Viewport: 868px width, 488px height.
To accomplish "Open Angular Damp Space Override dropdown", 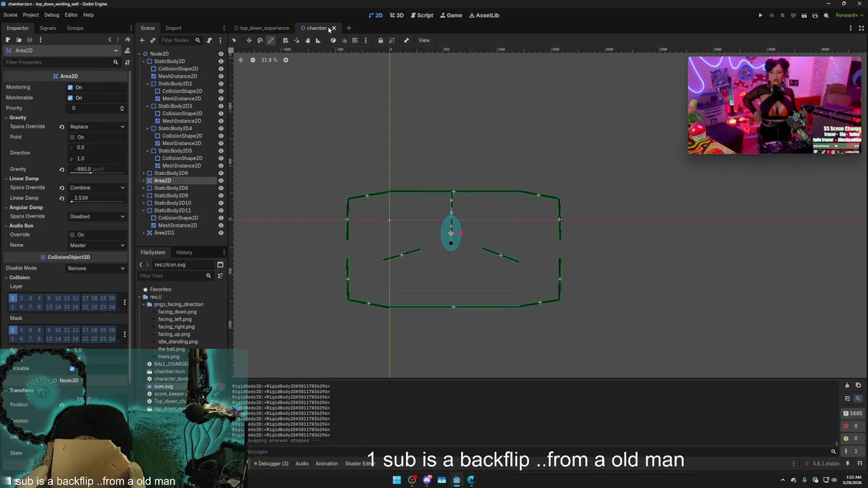I will (97, 216).
